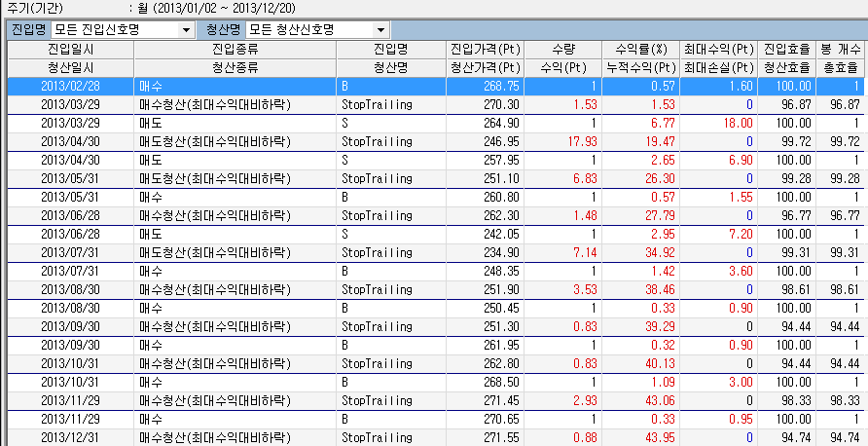Click the 누적수익(Pt) column header
Image resolution: width=868 pixels, height=446 pixels.
click(640, 67)
